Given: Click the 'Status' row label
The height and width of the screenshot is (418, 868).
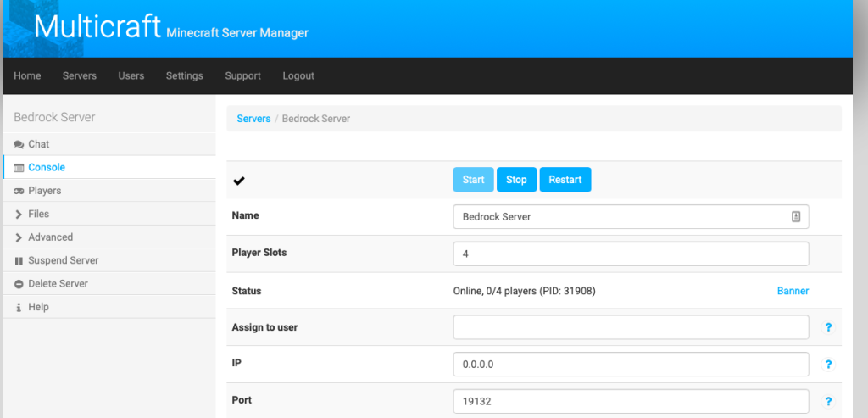Looking at the screenshot, I should tap(247, 291).
